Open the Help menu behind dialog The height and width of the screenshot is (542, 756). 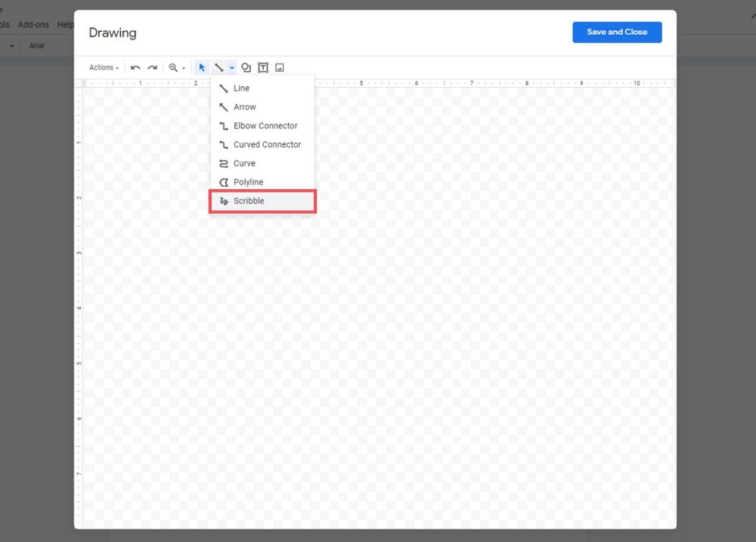(66, 25)
